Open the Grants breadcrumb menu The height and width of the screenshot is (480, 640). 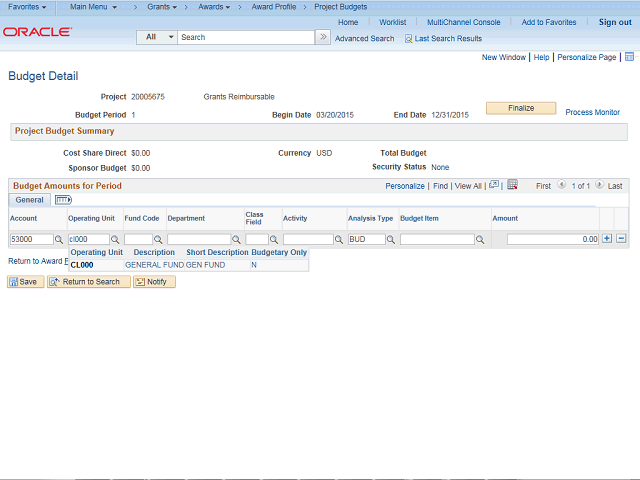click(162, 7)
